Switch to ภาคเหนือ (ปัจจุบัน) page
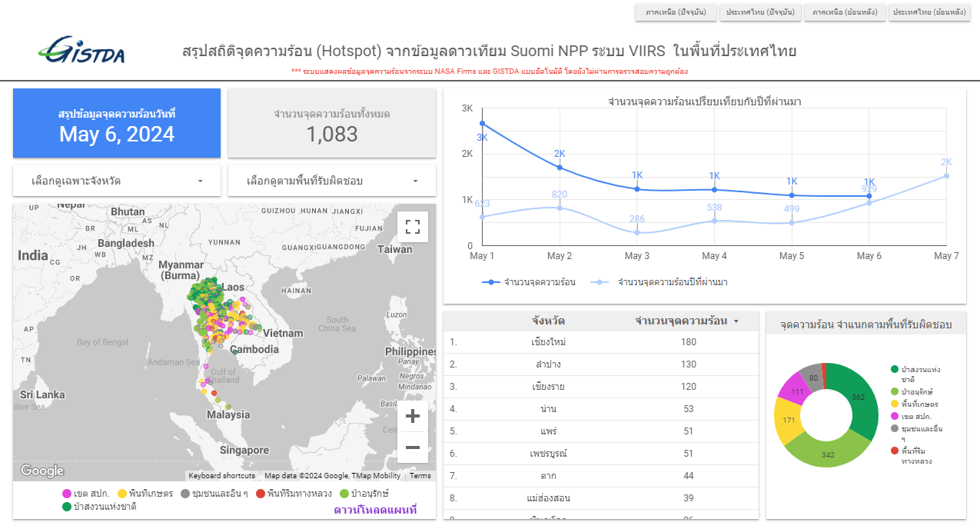This screenshot has width=980, height=529. pos(676,12)
